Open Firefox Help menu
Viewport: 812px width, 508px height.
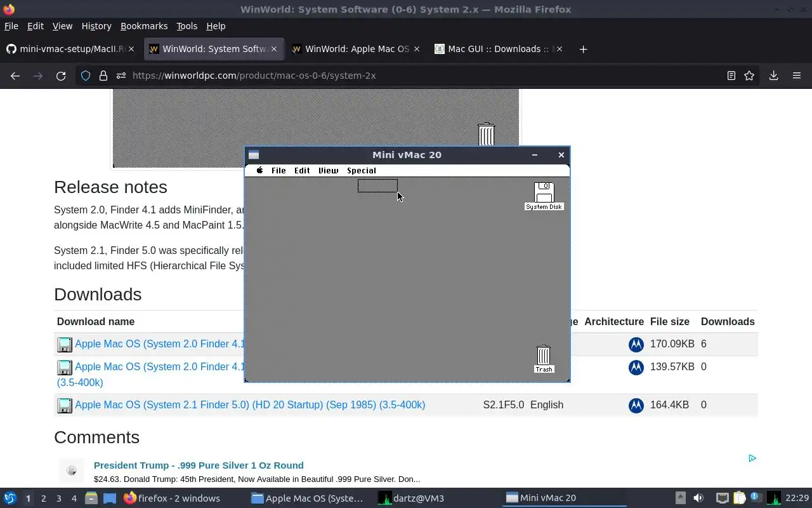216,26
